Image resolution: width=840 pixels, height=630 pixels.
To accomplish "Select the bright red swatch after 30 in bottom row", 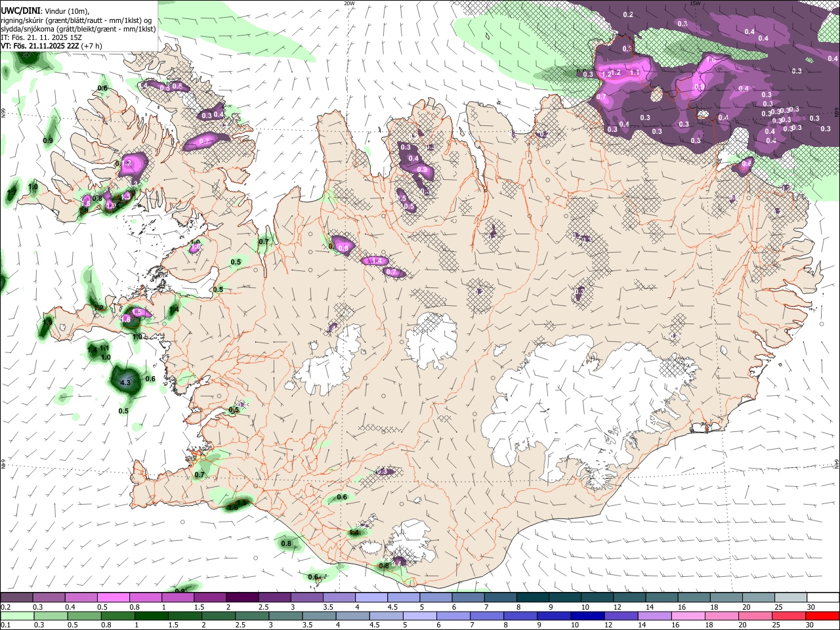I will (x=823, y=616).
